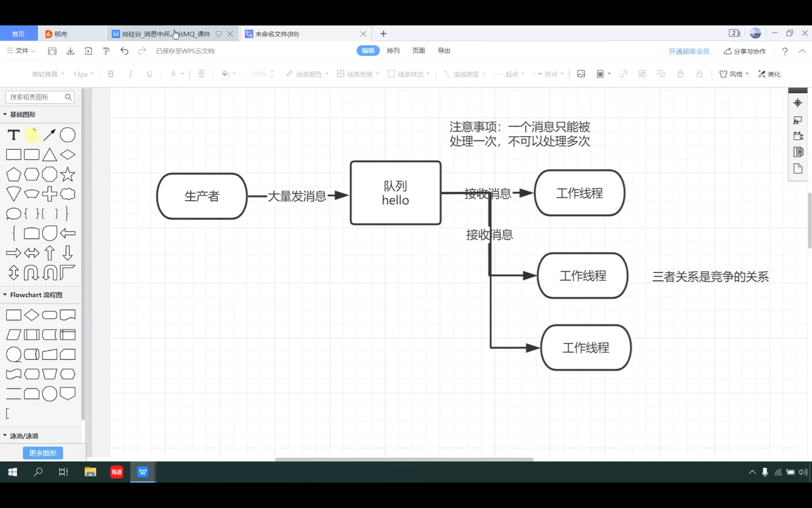Select the five-pointed star shape

click(68, 174)
